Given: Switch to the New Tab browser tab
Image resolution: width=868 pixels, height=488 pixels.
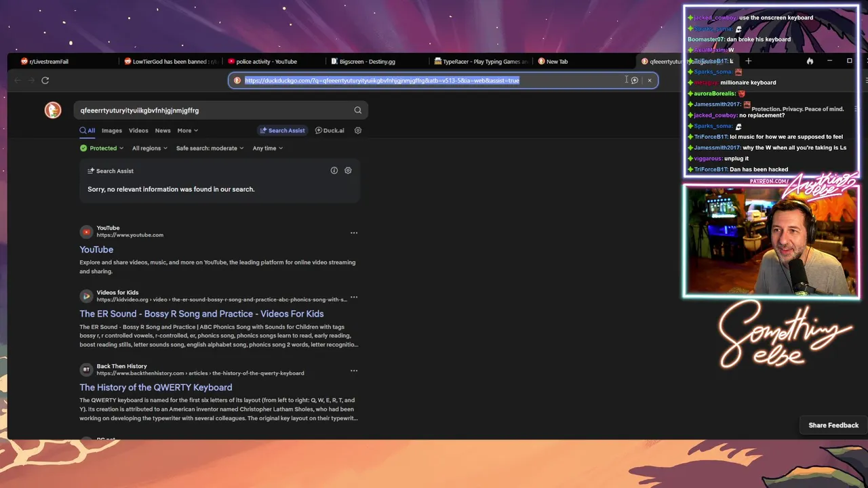Looking at the screenshot, I should click(583, 61).
